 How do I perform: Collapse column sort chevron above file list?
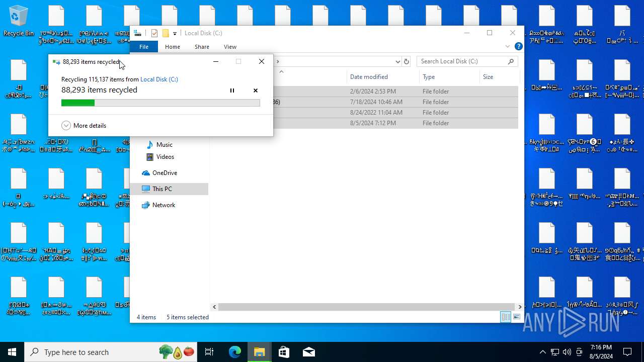[281, 71]
